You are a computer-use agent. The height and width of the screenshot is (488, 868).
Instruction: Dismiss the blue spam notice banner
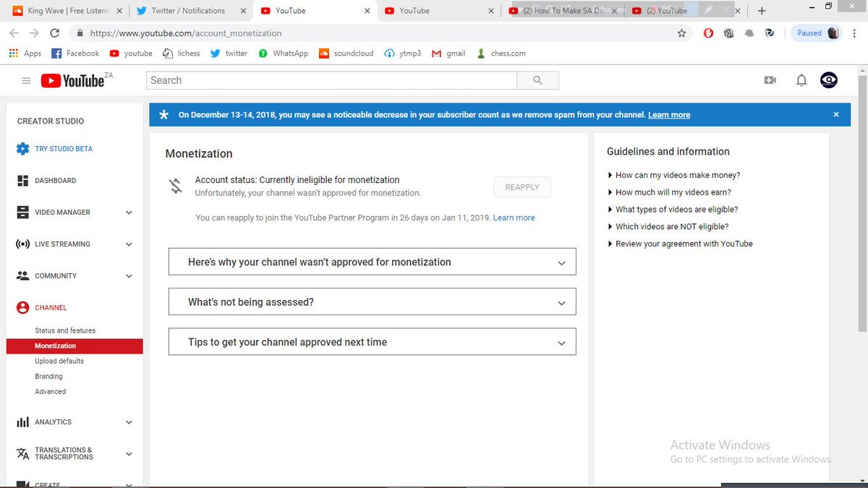(836, 114)
